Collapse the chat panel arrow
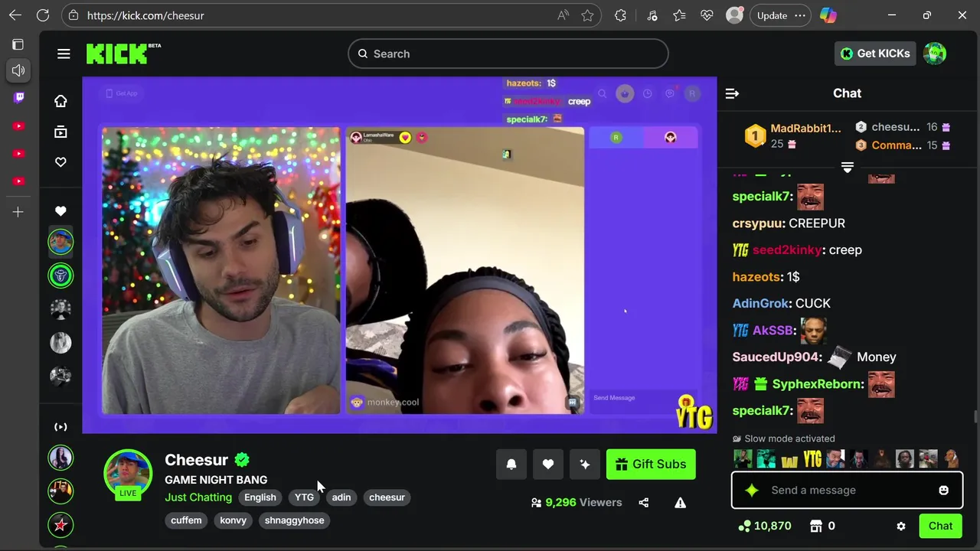 732,93
